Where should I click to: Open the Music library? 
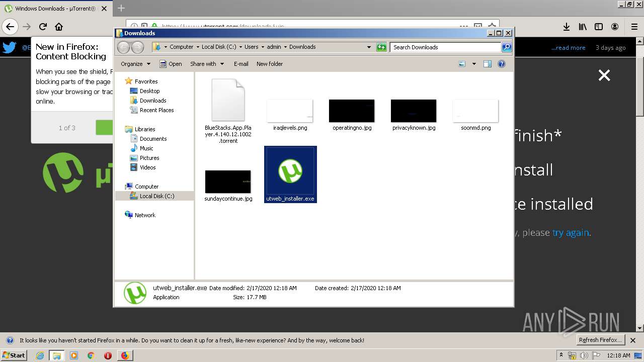click(146, 148)
